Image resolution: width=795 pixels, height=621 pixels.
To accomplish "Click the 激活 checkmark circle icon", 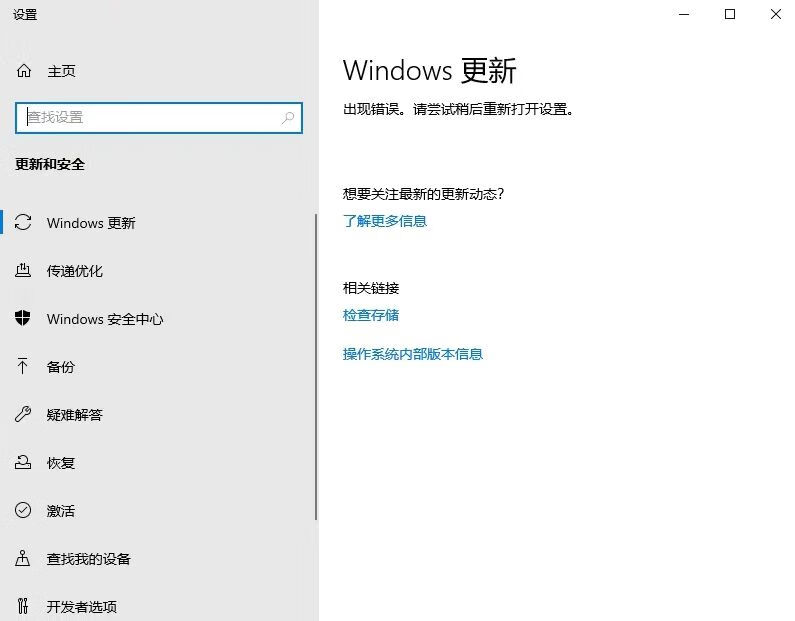I will click(x=23, y=510).
